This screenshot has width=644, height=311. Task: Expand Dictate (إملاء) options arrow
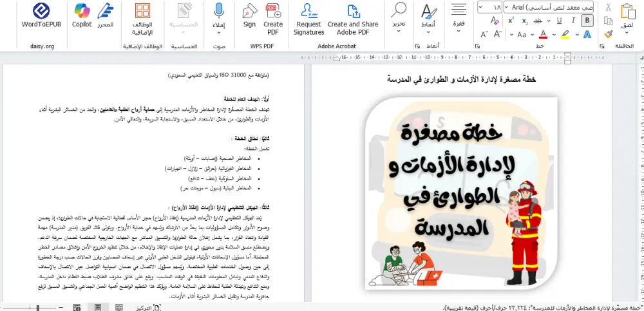coord(220,32)
